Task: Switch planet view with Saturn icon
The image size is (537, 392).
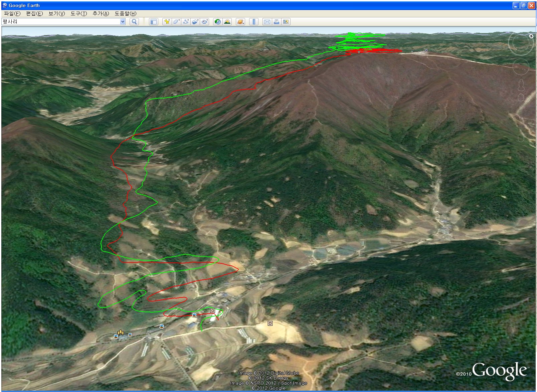Action: point(240,22)
